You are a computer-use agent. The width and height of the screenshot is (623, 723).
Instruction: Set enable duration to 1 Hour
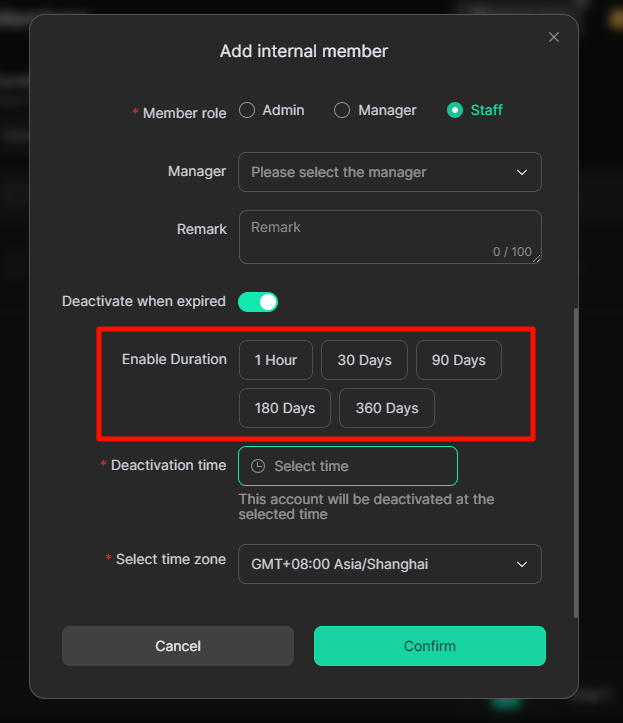click(x=275, y=360)
